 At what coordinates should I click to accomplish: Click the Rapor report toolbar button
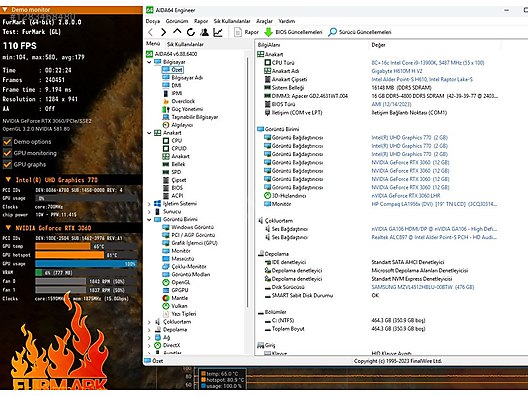(247, 32)
